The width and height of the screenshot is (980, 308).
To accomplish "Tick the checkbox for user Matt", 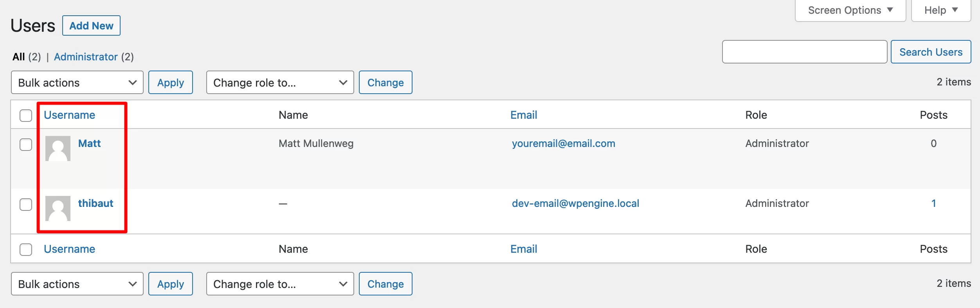I will point(26,145).
